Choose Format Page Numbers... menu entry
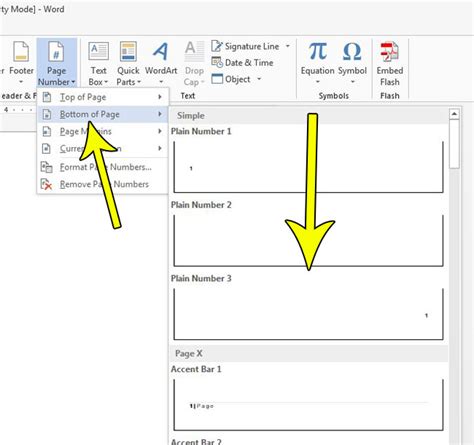The image size is (474, 445). pyautogui.click(x=103, y=167)
